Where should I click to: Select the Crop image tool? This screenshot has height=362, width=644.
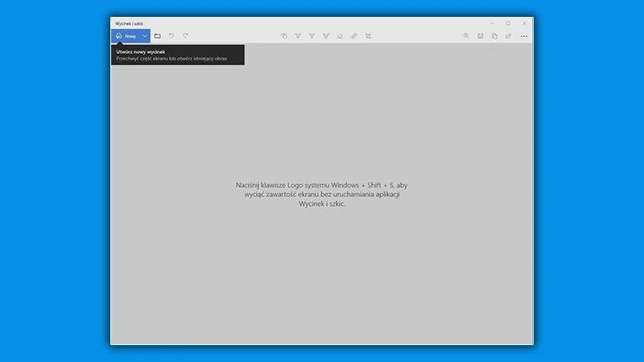369,36
